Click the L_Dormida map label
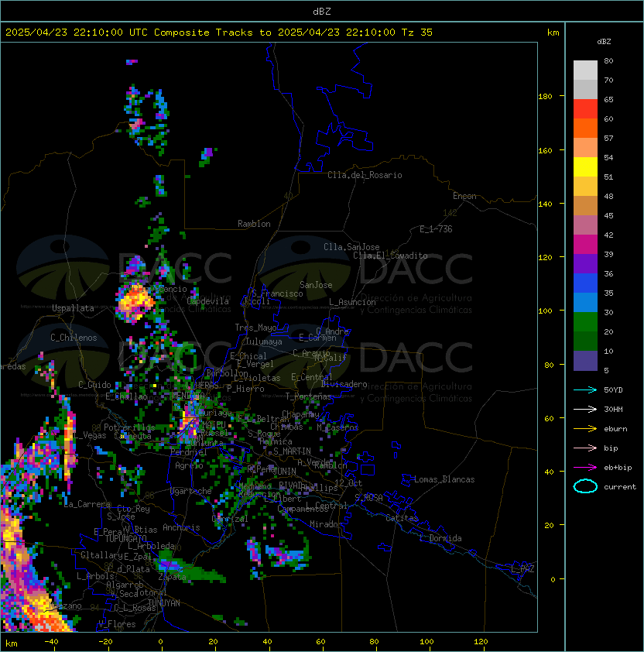Viewport: 644px width, 652px height. coord(440,538)
